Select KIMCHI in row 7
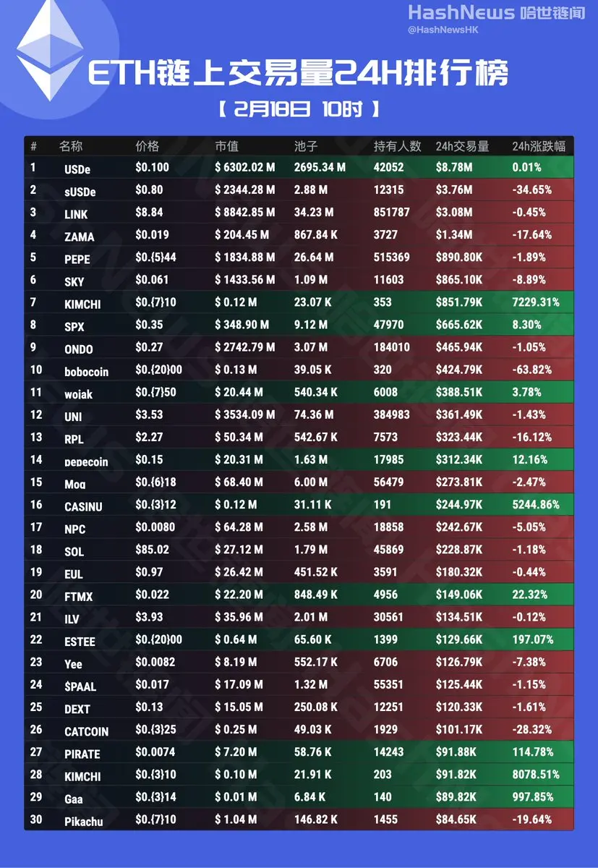Image resolution: width=598 pixels, height=868 pixels. tap(82, 305)
